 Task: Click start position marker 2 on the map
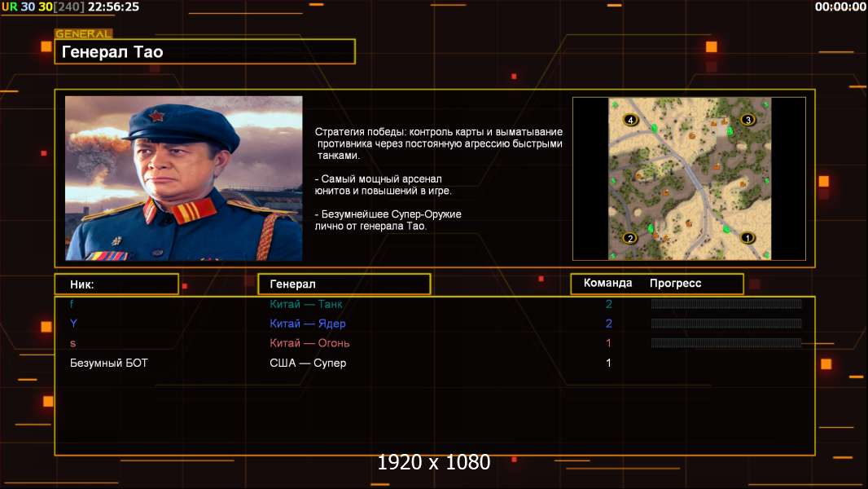(x=629, y=238)
